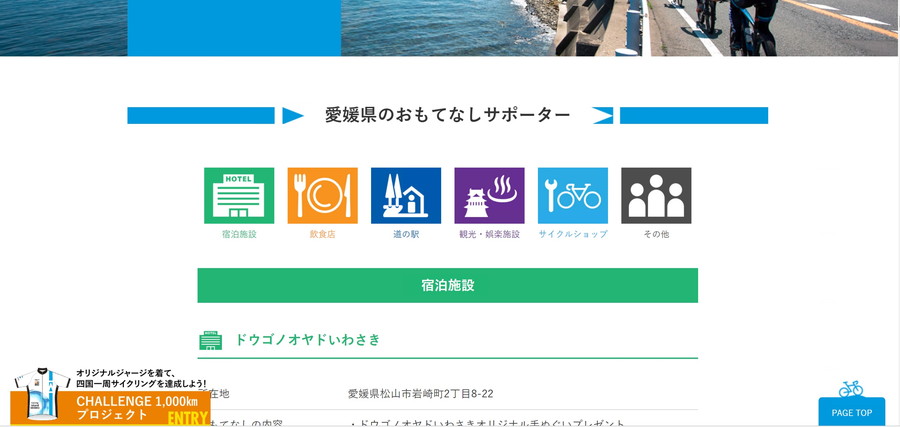The image size is (900, 427).
Task: Open the 道の駅 text label
Action: 406,234
